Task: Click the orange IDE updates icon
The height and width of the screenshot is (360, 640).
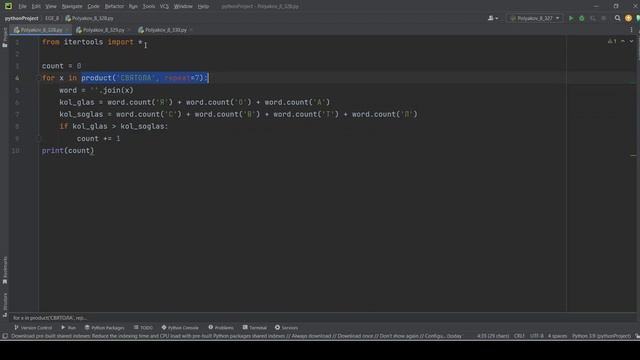Action: (628, 18)
